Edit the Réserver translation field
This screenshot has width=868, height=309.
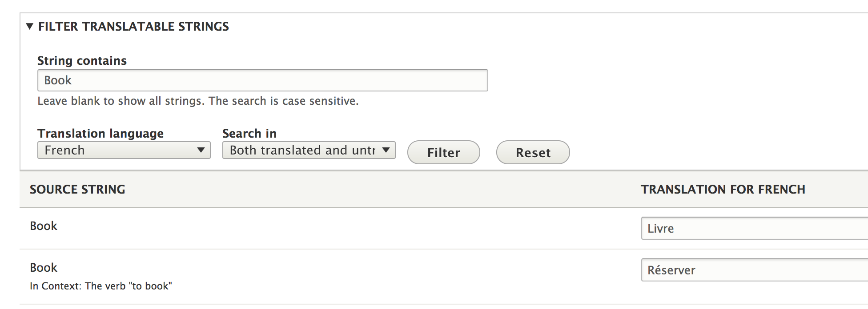754,270
